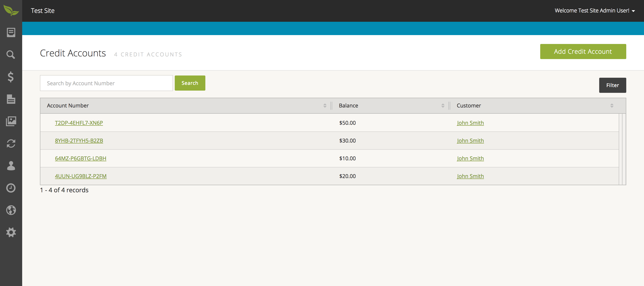Click John Smith customer link

coord(470,123)
